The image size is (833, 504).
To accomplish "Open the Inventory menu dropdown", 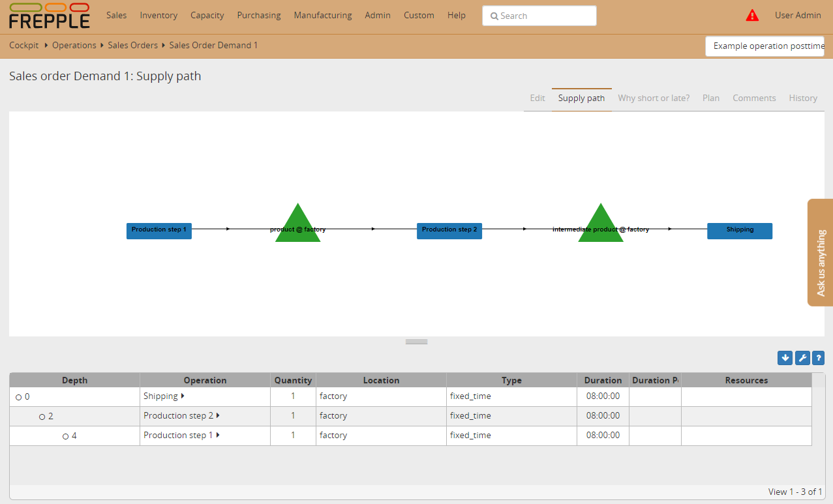I will click(x=159, y=16).
